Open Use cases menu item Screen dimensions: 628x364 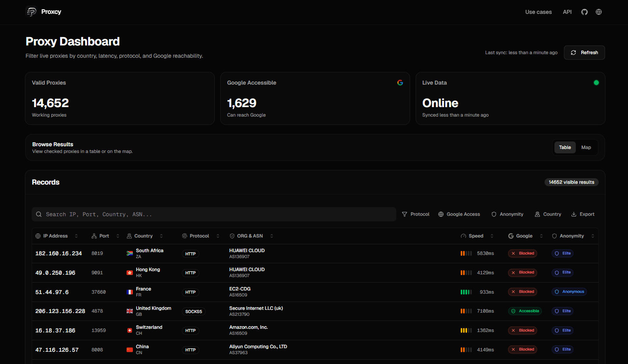(x=538, y=12)
